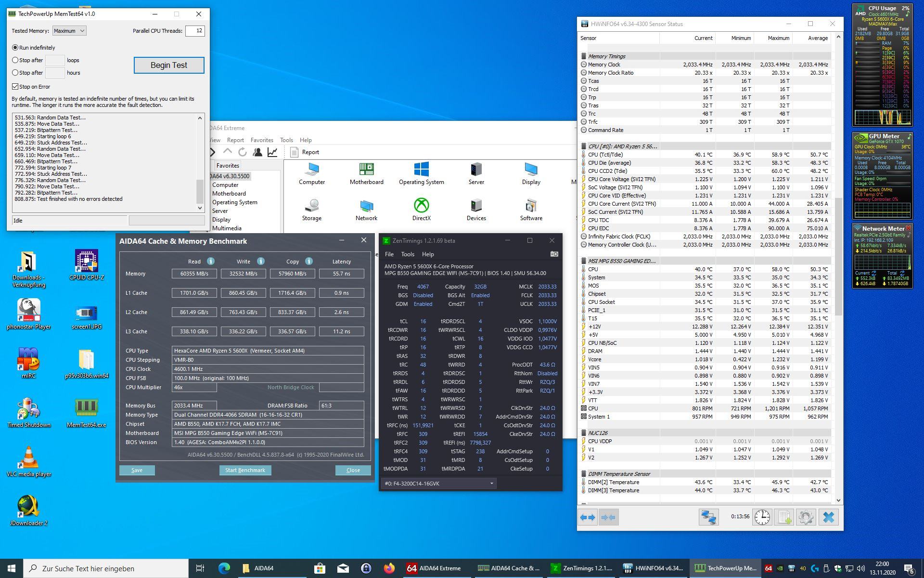This screenshot has height=578, width=924.
Task: Click AIDA64 up arrow toolbar icon
Action: tap(228, 152)
